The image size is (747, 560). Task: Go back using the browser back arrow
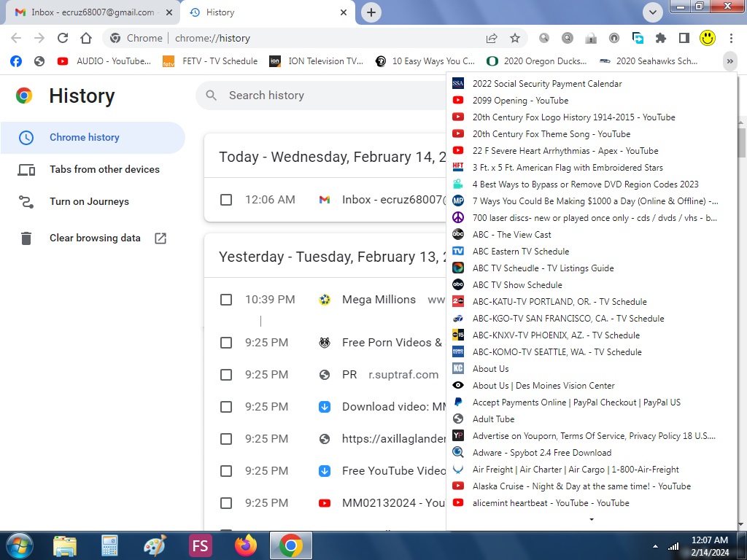click(x=16, y=38)
